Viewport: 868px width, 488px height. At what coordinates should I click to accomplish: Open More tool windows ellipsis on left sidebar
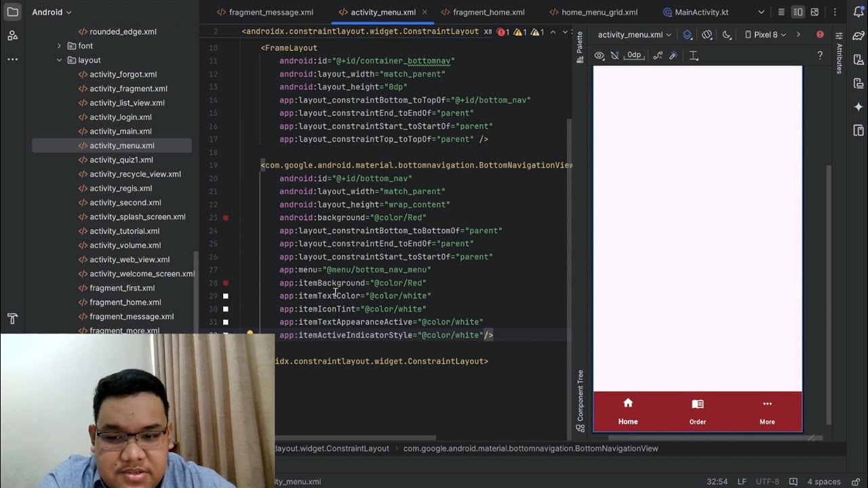(12, 59)
